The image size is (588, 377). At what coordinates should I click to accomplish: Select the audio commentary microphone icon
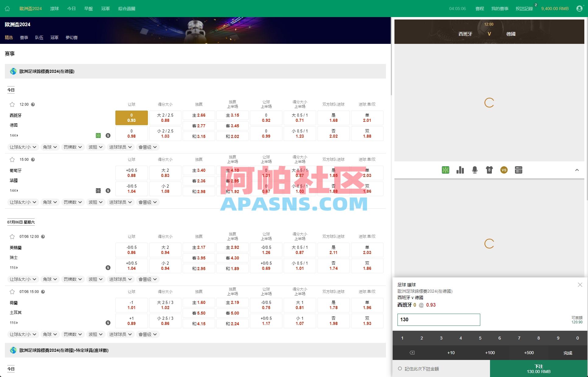pos(474,170)
